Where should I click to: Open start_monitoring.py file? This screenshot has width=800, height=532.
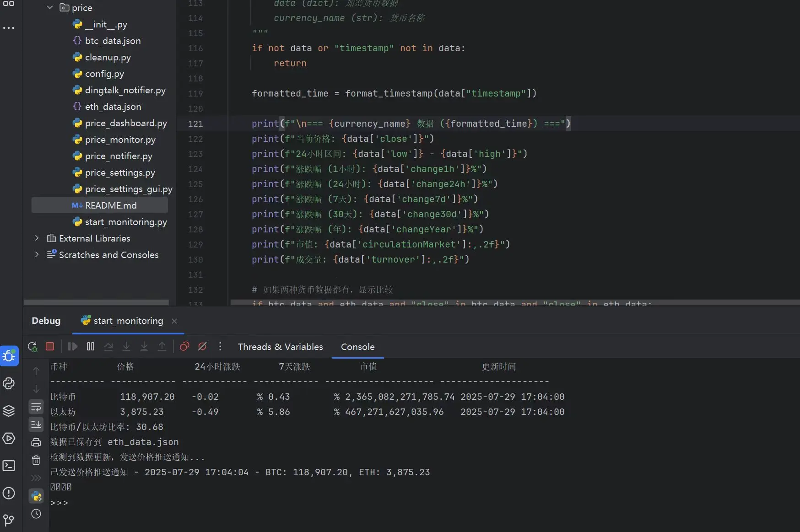point(120,222)
